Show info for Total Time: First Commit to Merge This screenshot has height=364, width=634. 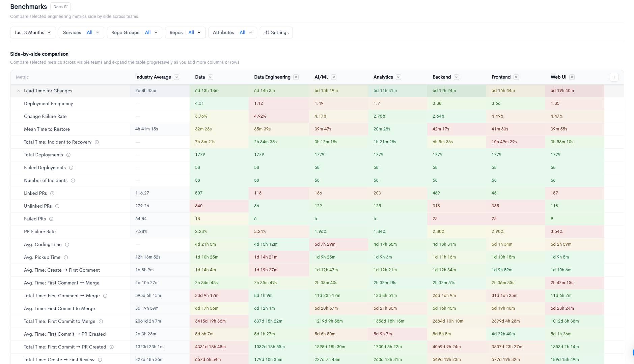point(101,321)
